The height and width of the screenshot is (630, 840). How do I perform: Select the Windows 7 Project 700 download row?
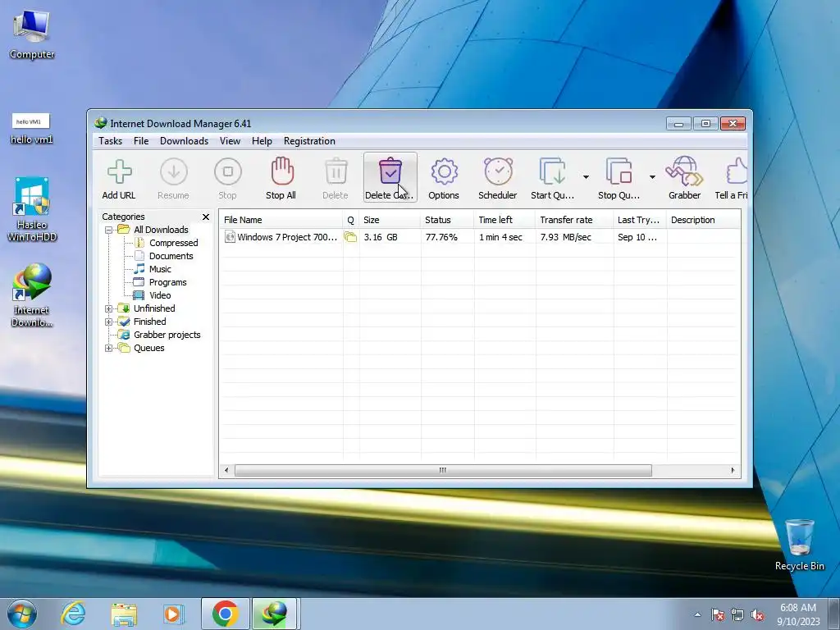479,237
